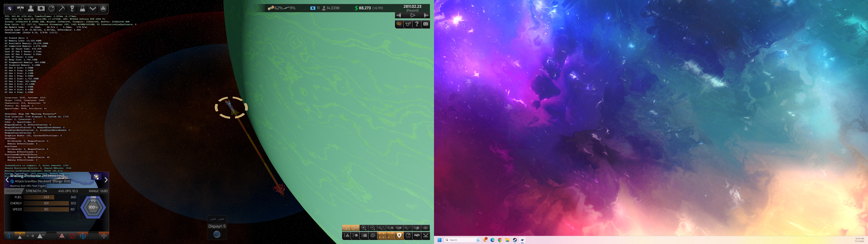Increase game speed with right arrow
The width and height of the screenshot is (868, 244).
coord(426,15)
